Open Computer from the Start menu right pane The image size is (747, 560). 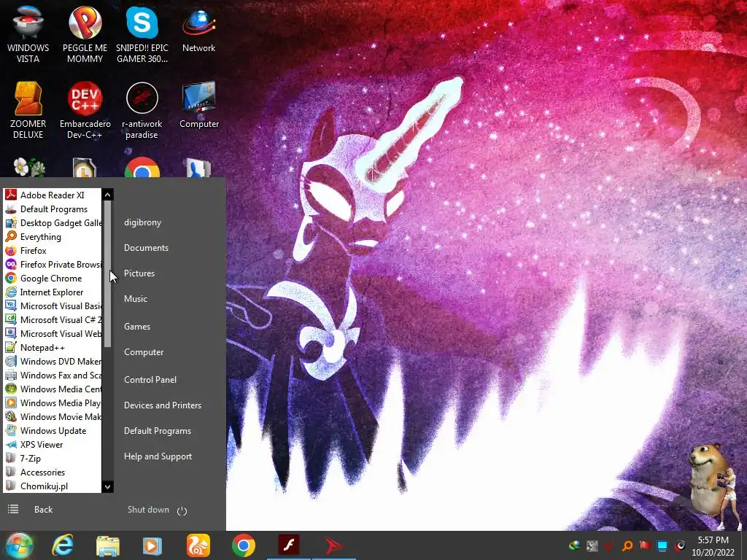coord(144,352)
